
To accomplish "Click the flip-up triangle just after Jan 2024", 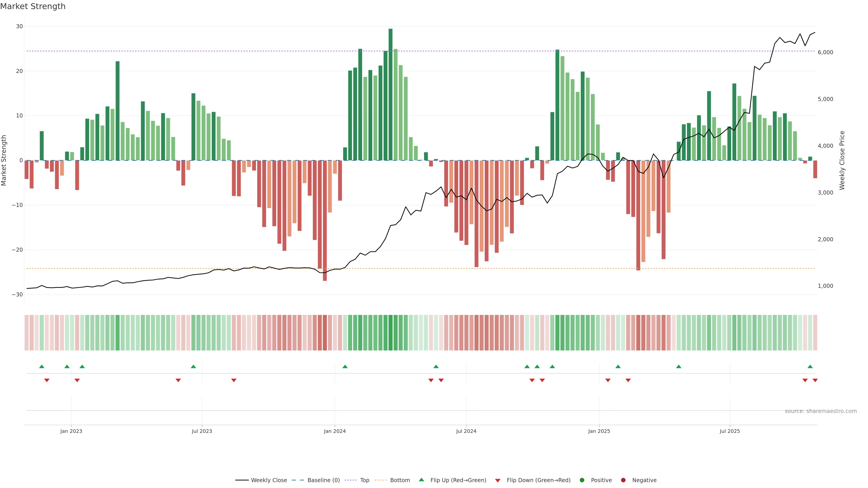I will tap(345, 366).
